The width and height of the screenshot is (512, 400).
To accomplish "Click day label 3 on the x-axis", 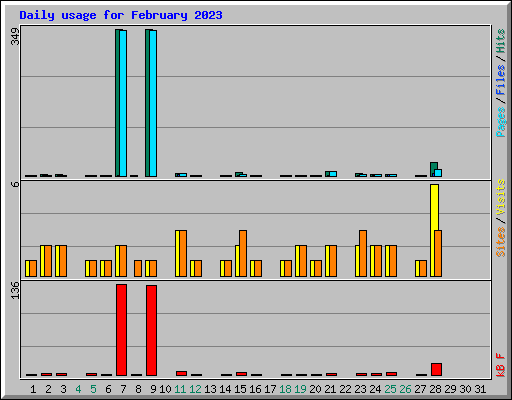I will [x=63, y=389].
